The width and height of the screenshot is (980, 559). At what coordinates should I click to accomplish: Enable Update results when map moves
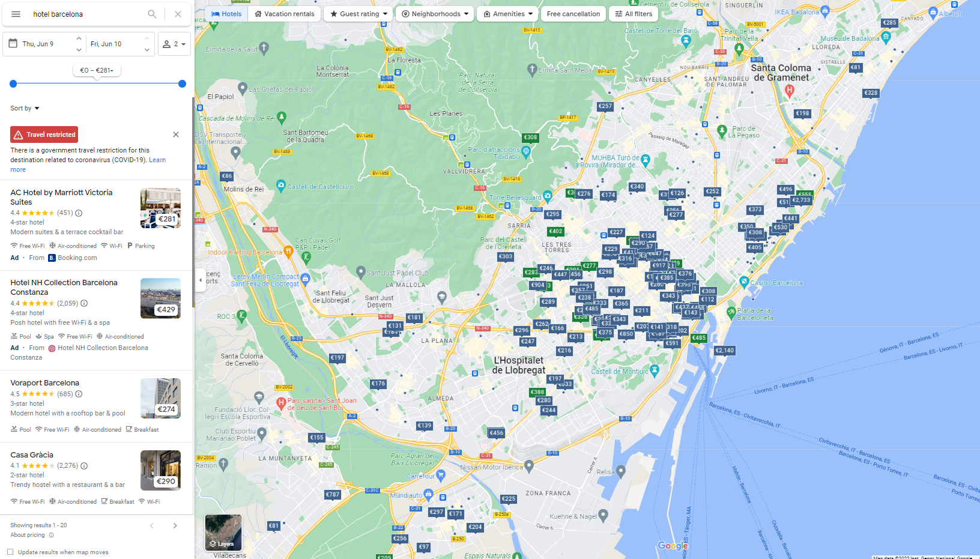coord(10,551)
